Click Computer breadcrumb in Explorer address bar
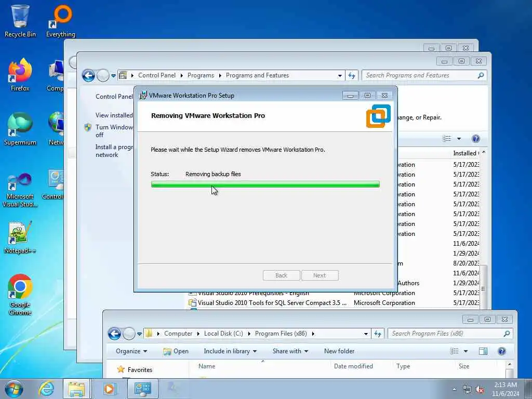Screen dimensions: 532x399 tap(178, 334)
